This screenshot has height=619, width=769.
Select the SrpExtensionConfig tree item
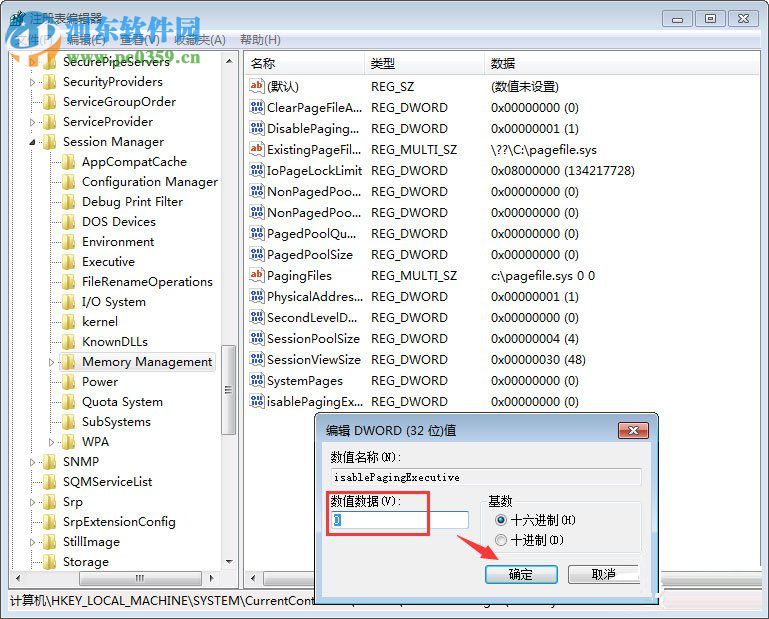(119, 522)
